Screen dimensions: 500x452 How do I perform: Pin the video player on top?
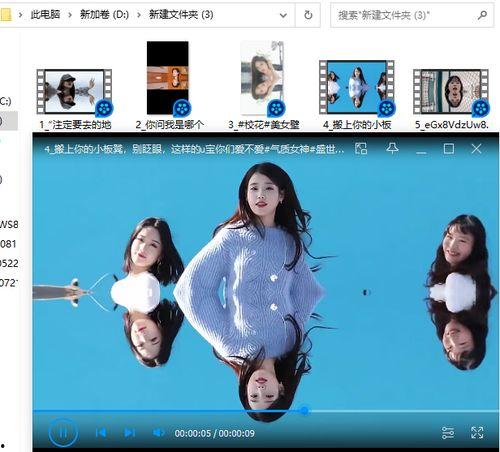point(392,148)
